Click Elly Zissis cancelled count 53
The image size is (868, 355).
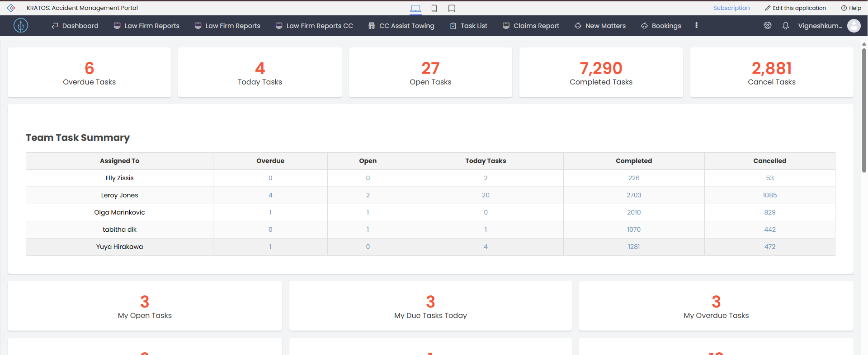tap(770, 178)
